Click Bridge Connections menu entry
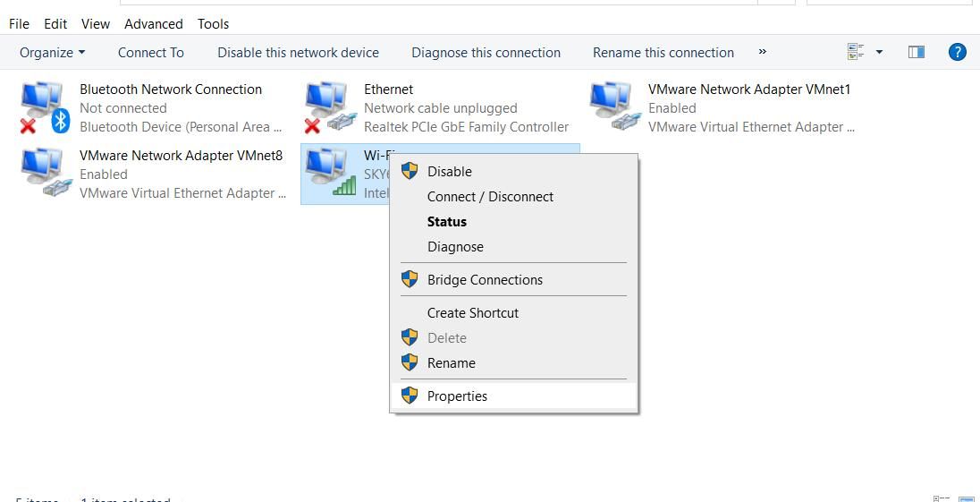 click(x=485, y=279)
